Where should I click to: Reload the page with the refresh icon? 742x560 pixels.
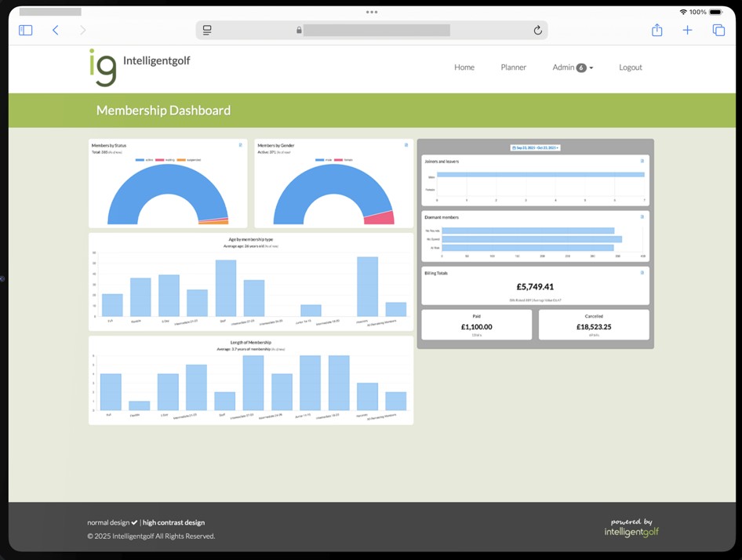click(x=537, y=30)
